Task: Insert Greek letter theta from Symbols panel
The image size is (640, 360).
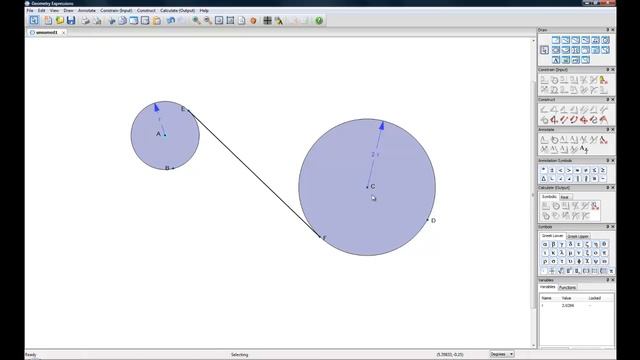Action: point(604,244)
